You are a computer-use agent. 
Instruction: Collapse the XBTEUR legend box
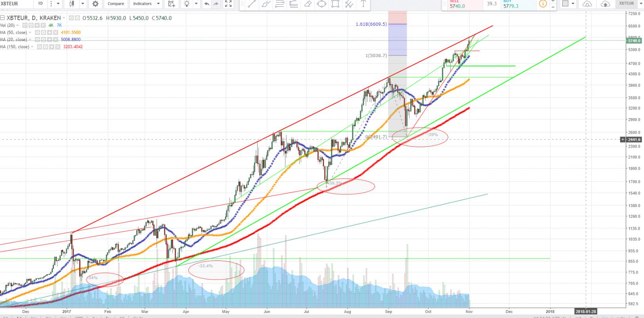[2, 18]
